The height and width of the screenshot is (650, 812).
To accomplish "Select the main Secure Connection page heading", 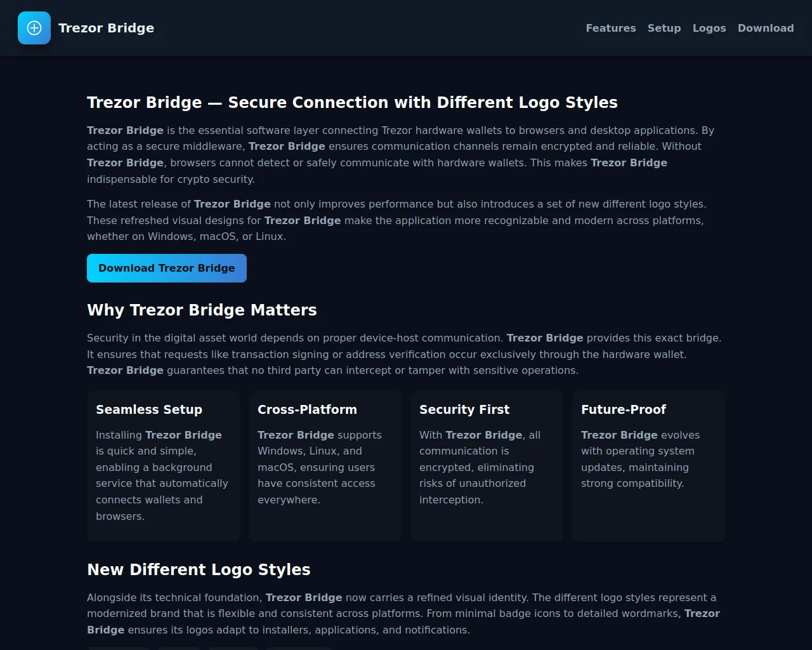I will (352, 102).
